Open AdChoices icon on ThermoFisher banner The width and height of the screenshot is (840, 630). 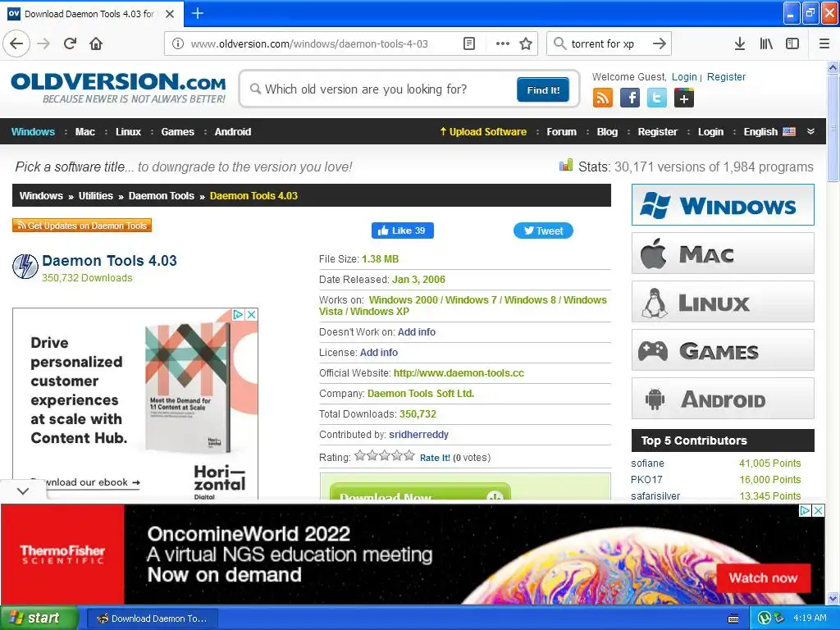805,510
